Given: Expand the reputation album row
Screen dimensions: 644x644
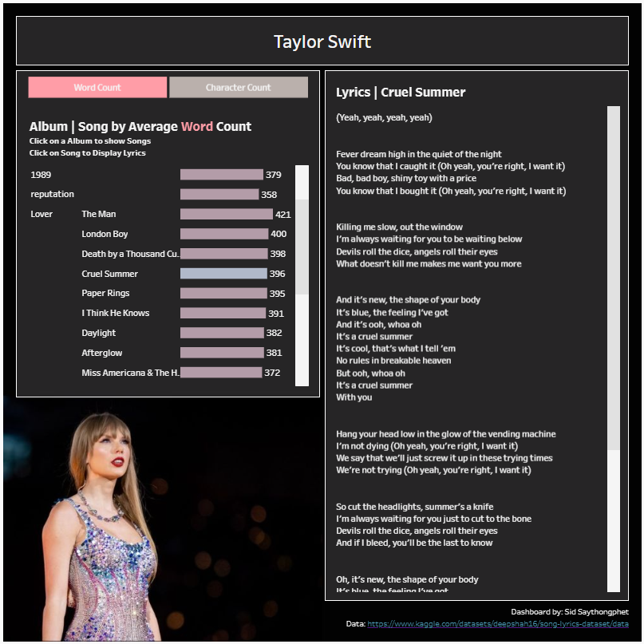Looking at the screenshot, I should point(52,194).
